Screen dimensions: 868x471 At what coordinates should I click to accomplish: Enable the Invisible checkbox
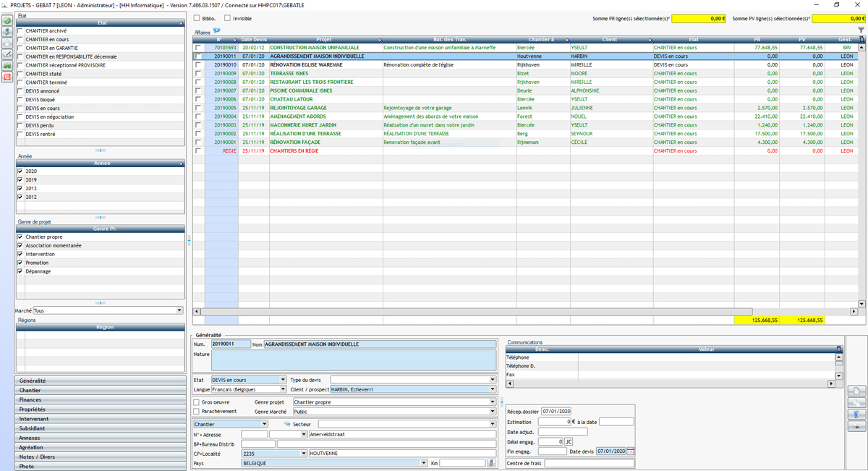point(228,18)
